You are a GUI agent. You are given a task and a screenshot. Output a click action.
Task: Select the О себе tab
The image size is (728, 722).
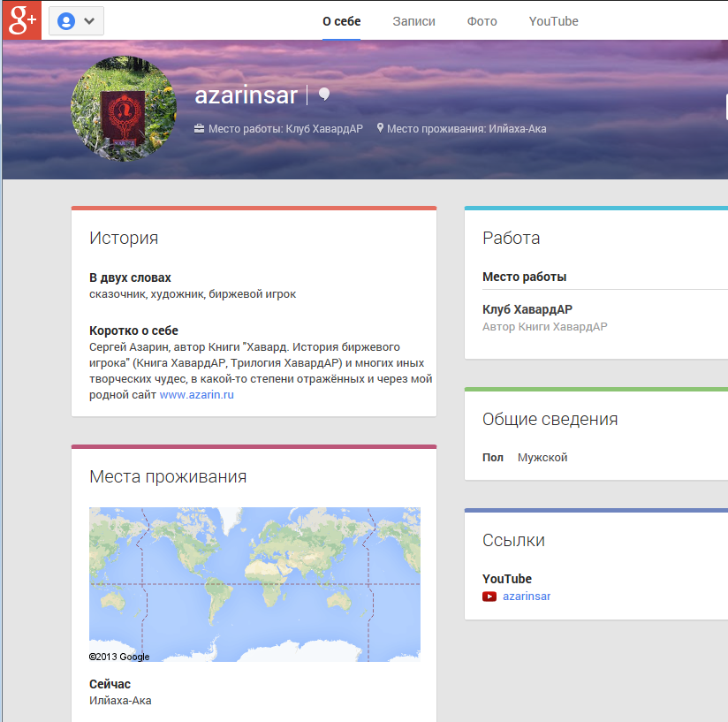click(341, 21)
